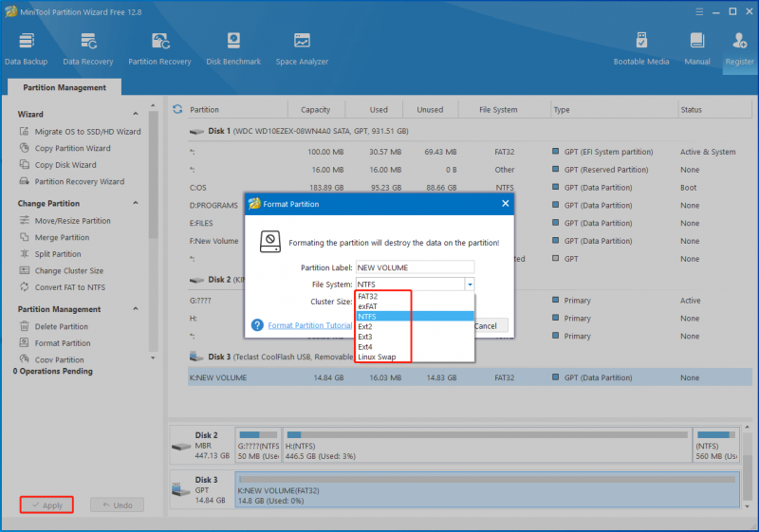Refresh the partition list icon
This screenshot has height=532, width=759.
pyautogui.click(x=177, y=109)
